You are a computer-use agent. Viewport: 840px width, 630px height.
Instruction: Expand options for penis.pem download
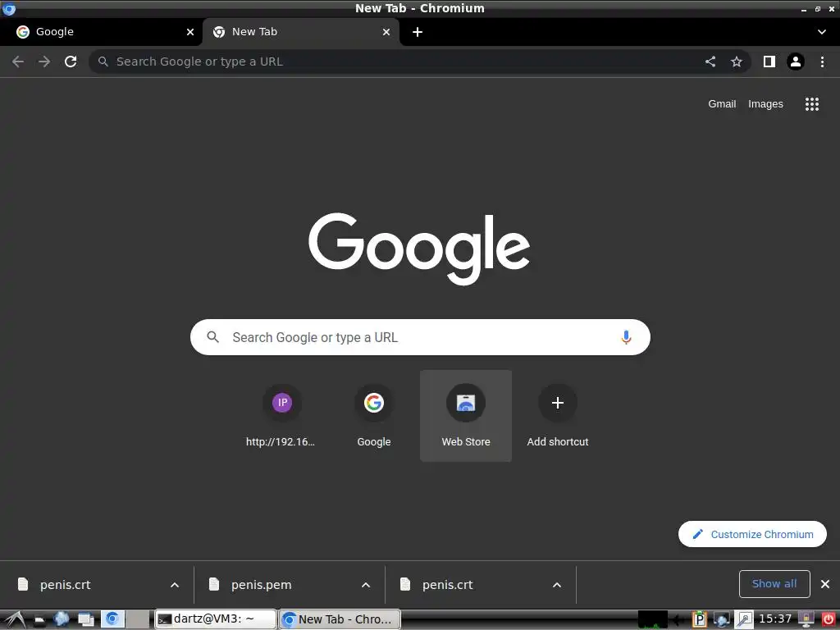pyautogui.click(x=366, y=585)
